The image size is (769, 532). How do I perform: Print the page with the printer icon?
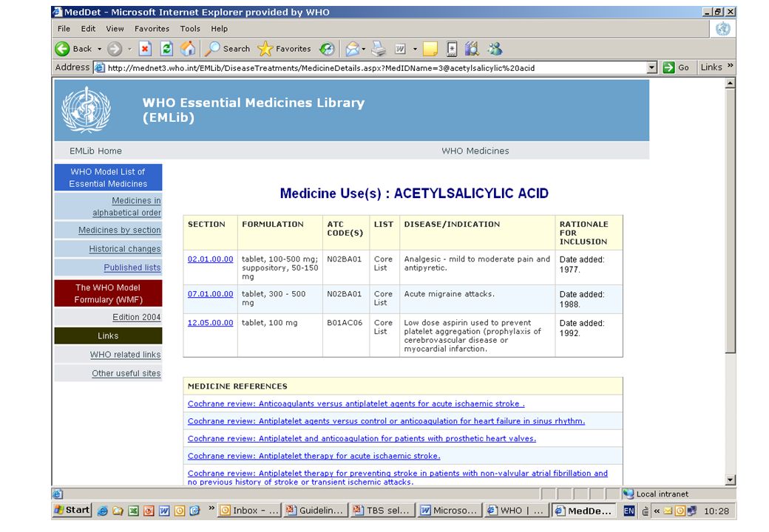(379, 49)
